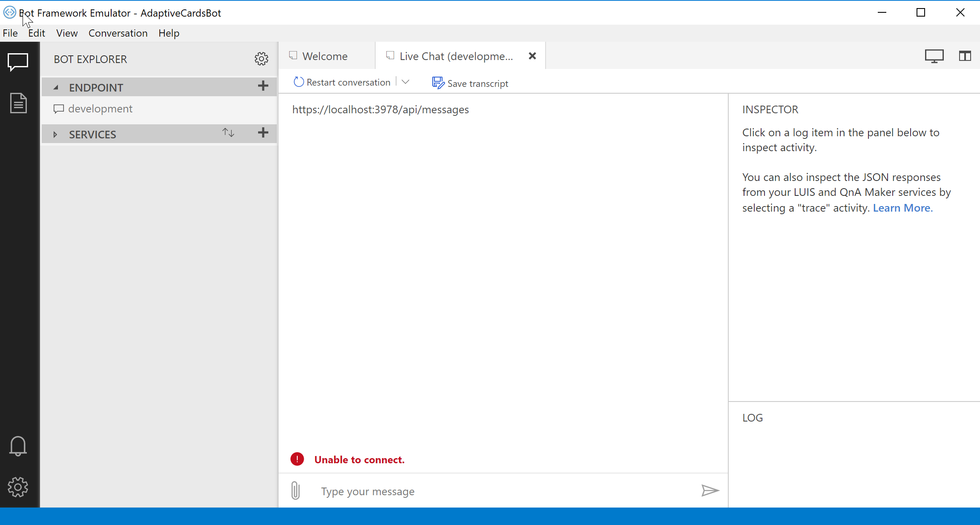Open the Bot Explorer settings gear

[262, 59]
